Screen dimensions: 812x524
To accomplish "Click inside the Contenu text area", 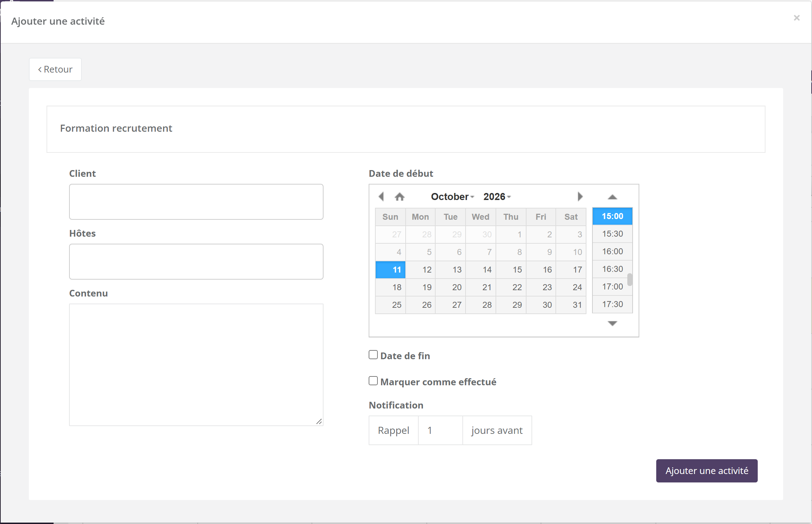I will click(196, 365).
